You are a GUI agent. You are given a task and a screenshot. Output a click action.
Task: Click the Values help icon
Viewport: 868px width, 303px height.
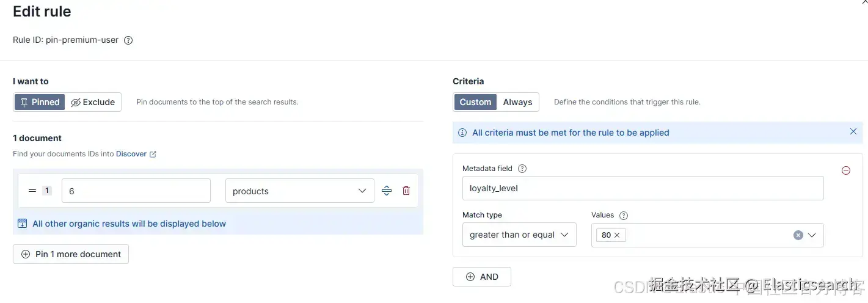tap(624, 215)
